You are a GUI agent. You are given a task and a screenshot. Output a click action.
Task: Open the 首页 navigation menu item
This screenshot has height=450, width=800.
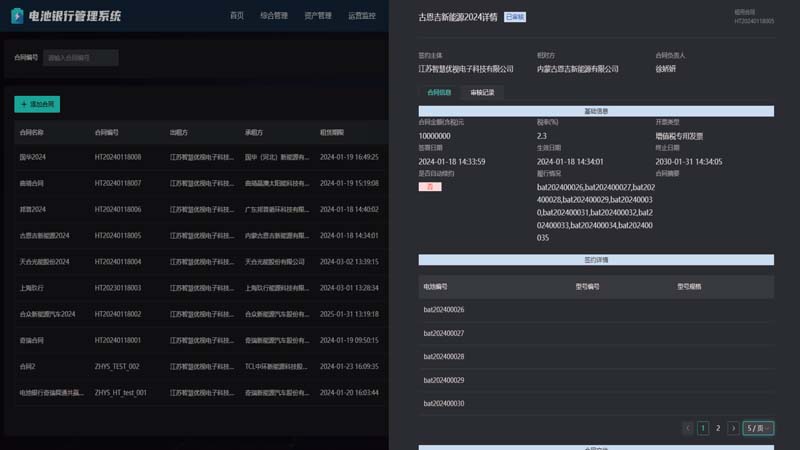coord(236,16)
